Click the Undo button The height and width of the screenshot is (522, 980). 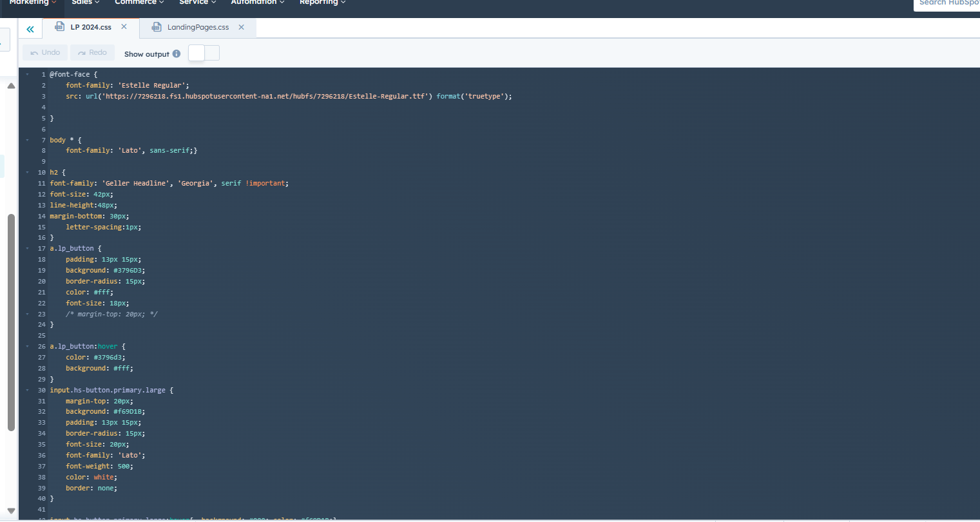pos(45,53)
